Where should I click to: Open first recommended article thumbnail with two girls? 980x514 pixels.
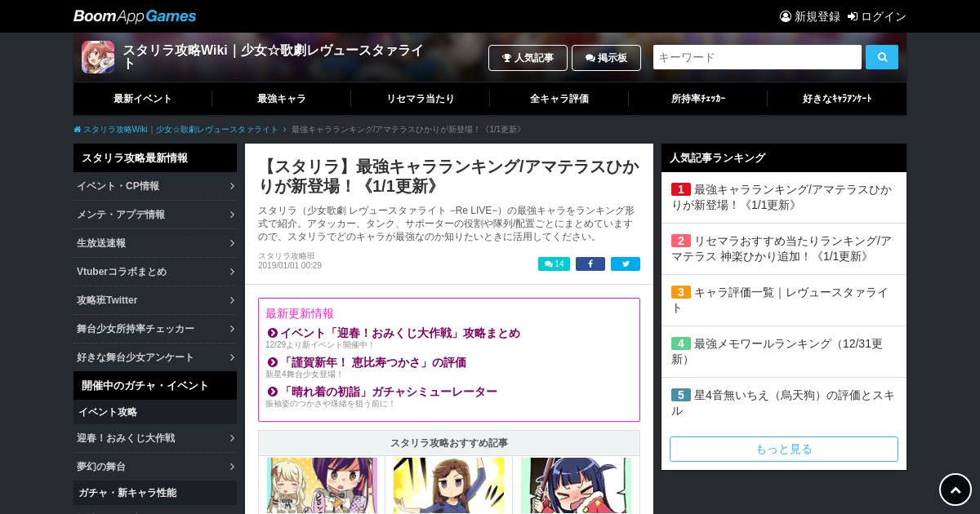322,486
